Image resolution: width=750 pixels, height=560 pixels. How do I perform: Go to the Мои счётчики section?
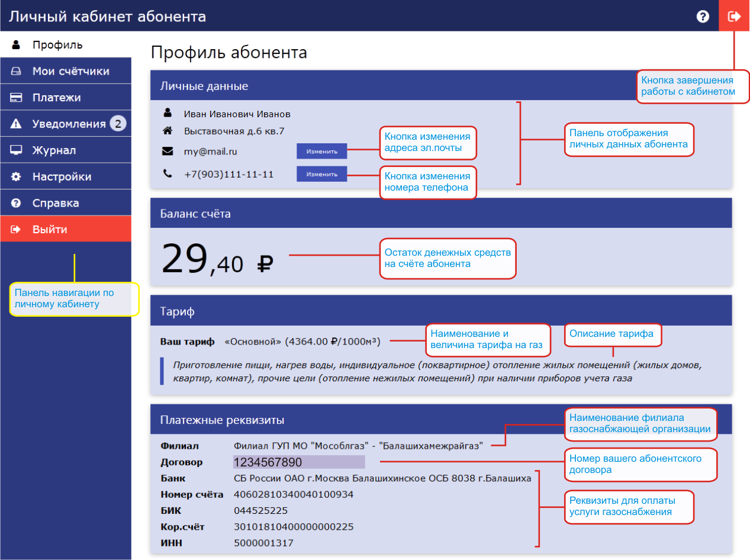pos(70,72)
